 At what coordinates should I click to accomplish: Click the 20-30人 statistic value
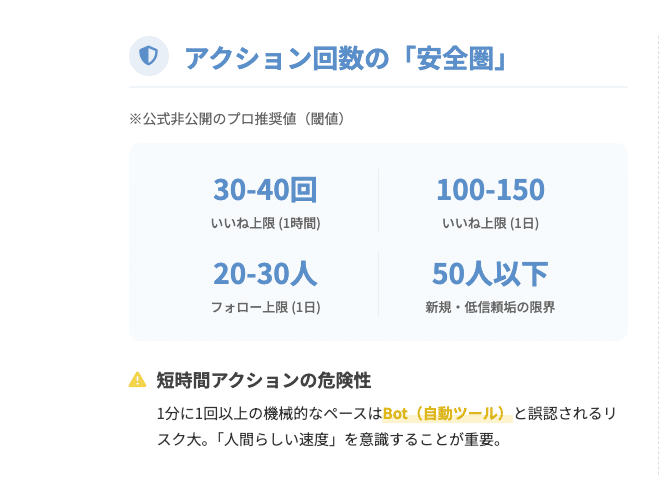pyautogui.click(x=265, y=273)
